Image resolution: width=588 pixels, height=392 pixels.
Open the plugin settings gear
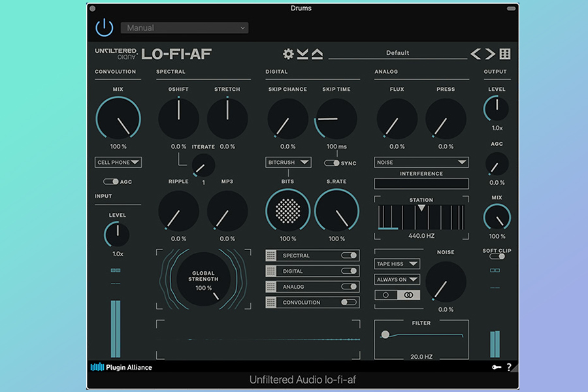click(288, 54)
